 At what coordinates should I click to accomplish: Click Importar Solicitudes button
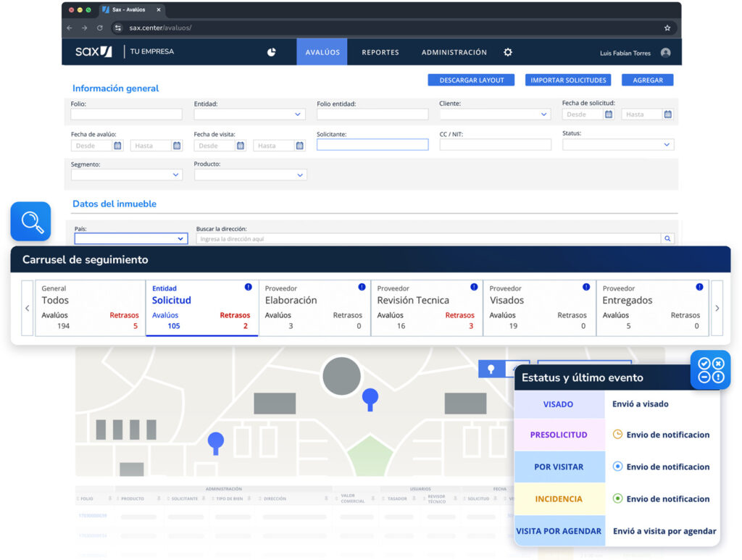click(x=568, y=80)
